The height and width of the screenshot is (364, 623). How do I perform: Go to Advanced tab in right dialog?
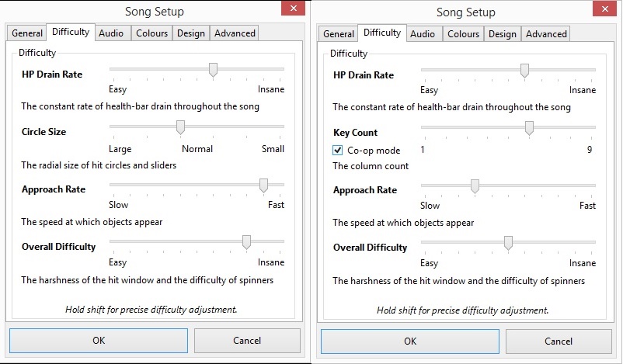click(546, 34)
